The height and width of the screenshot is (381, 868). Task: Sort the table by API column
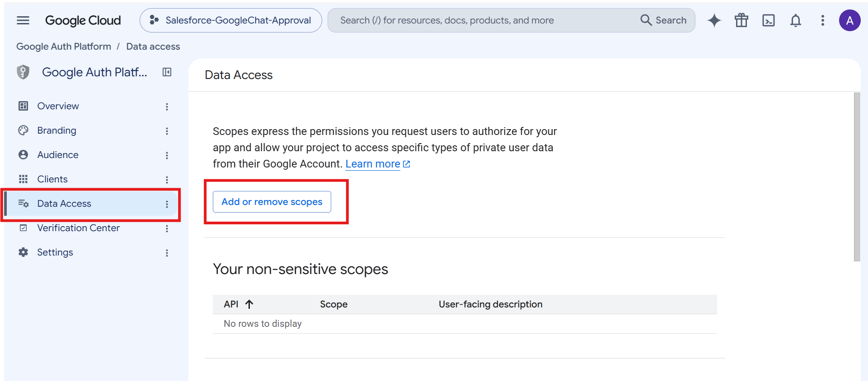tap(239, 304)
